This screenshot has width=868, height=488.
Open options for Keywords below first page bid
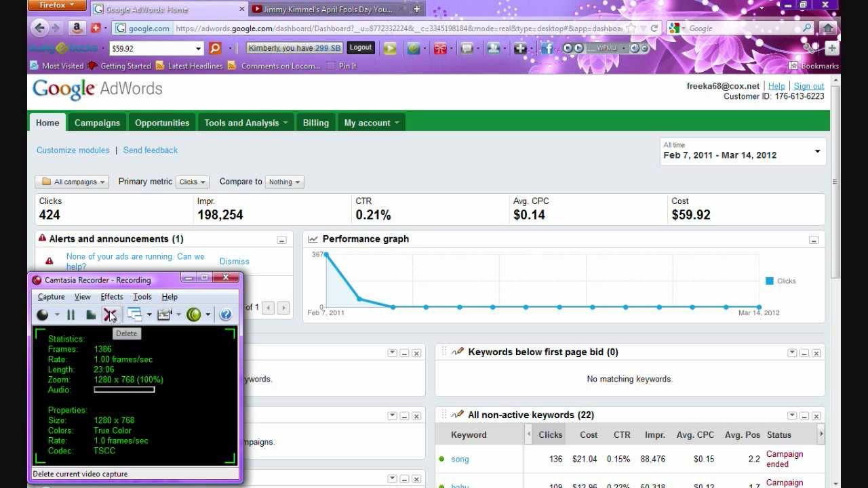point(792,353)
